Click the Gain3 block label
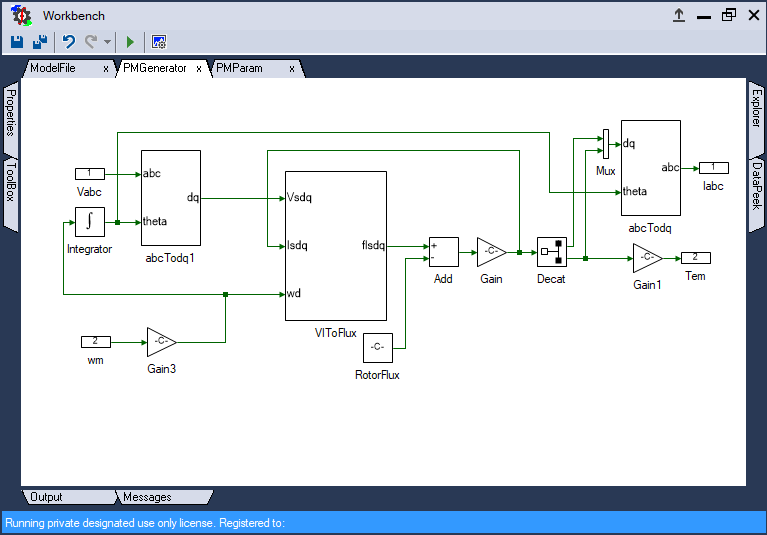 (x=161, y=369)
